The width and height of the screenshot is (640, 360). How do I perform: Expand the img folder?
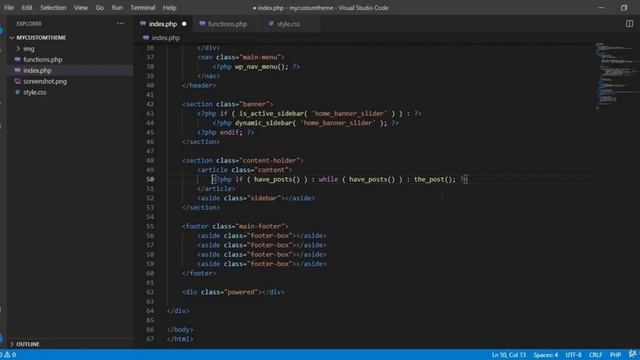point(29,49)
